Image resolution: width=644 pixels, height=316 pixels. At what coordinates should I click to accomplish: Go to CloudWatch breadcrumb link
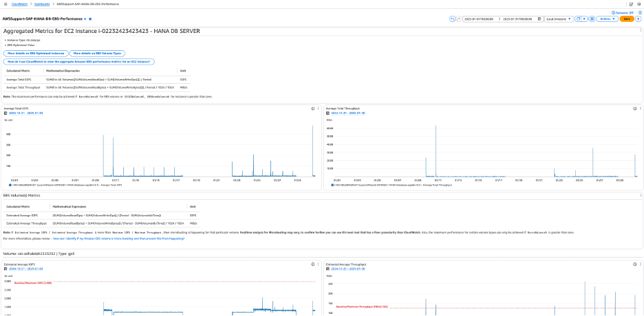pos(20,4)
